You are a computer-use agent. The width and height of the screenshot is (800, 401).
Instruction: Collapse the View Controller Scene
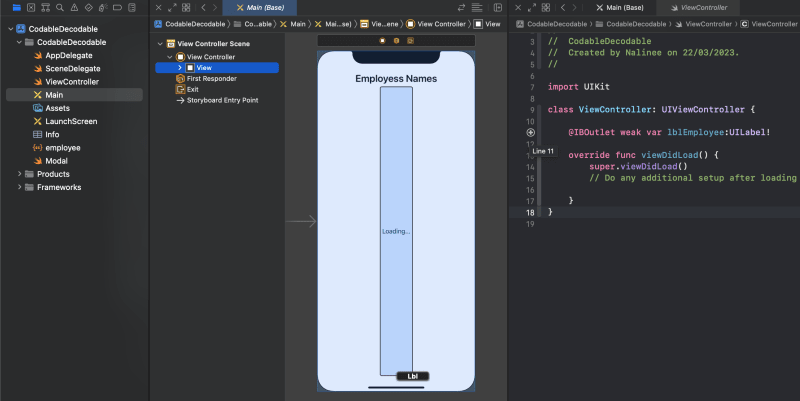pyautogui.click(x=160, y=44)
